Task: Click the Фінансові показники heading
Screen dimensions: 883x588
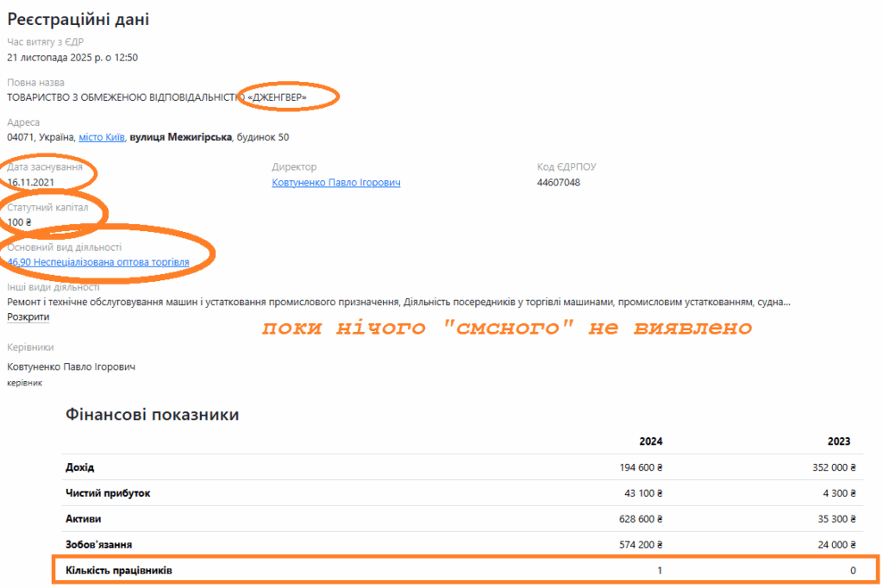Action: click(152, 415)
